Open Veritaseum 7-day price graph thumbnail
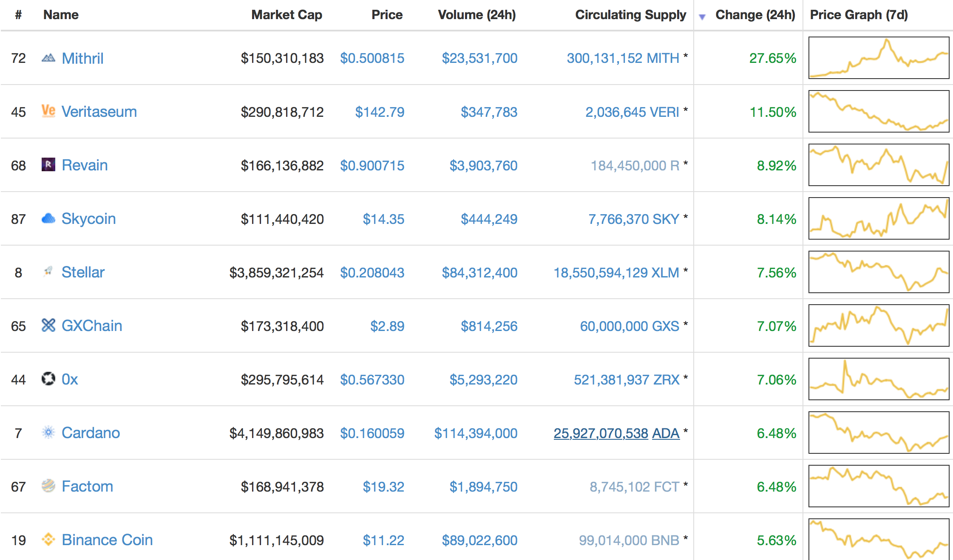The image size is (953, 560). pos(879,111)
